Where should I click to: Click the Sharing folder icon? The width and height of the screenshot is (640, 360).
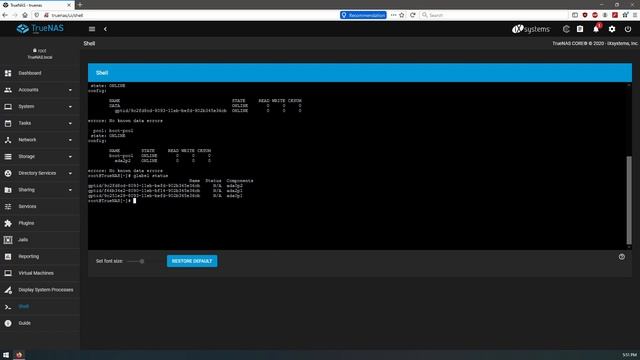click(8, 190)
